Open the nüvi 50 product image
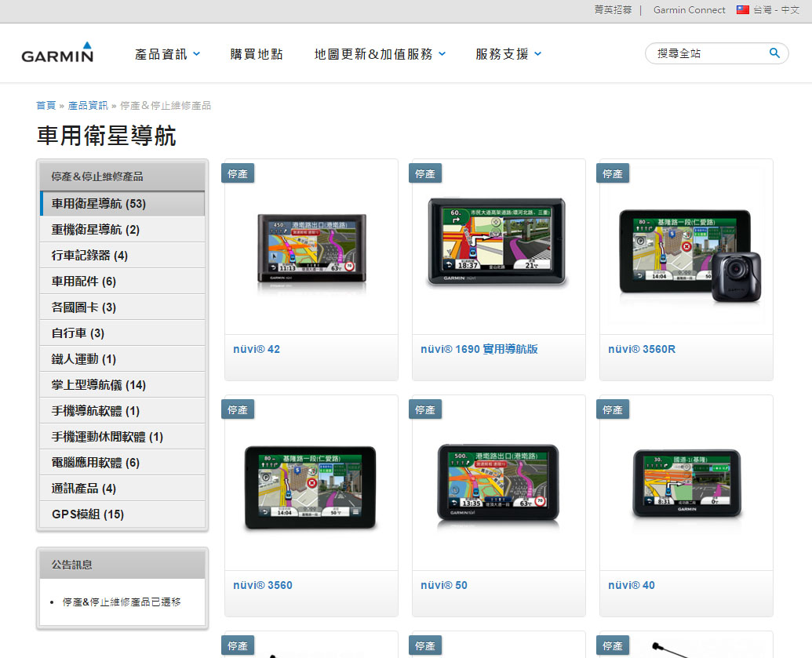This screenshot has height=658, width=812. [x=498, y=482]
